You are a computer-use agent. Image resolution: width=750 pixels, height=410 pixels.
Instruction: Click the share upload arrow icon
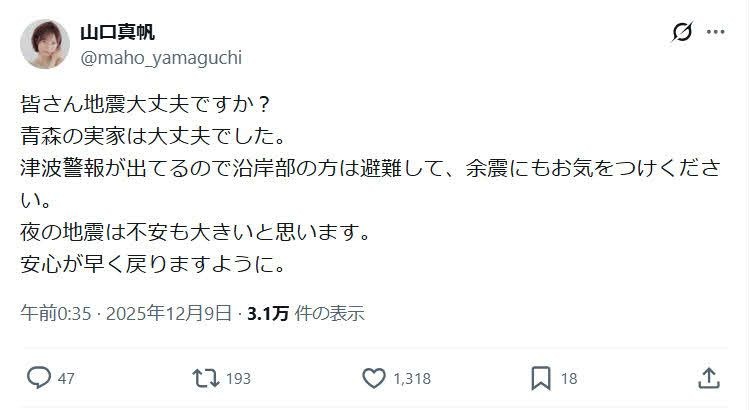(x=708, y=378)
